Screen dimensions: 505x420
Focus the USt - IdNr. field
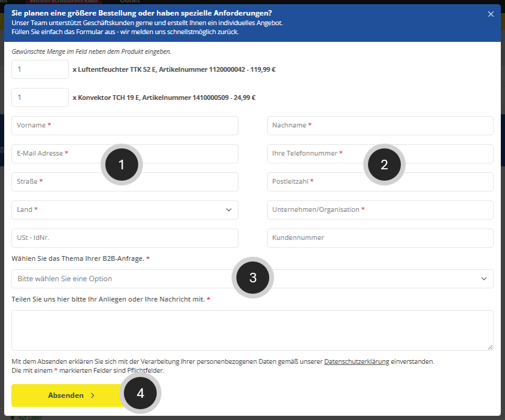(124, 238)
